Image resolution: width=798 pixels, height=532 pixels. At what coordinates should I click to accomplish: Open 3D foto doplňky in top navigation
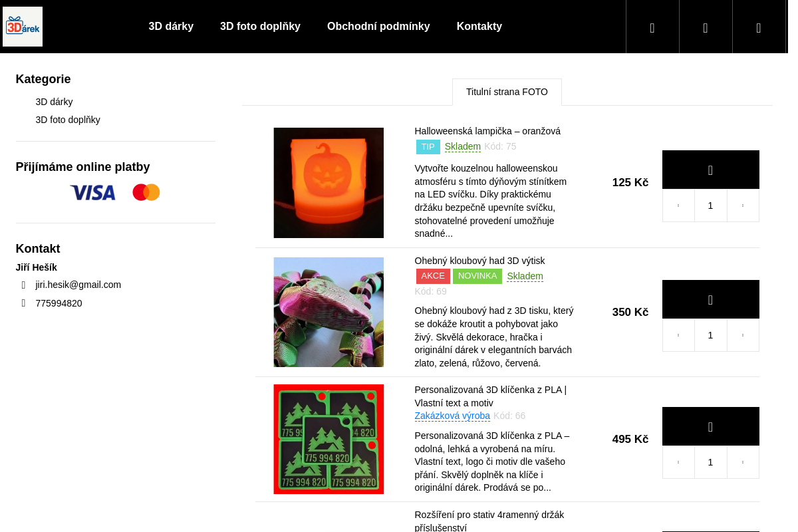click(260, 27)
